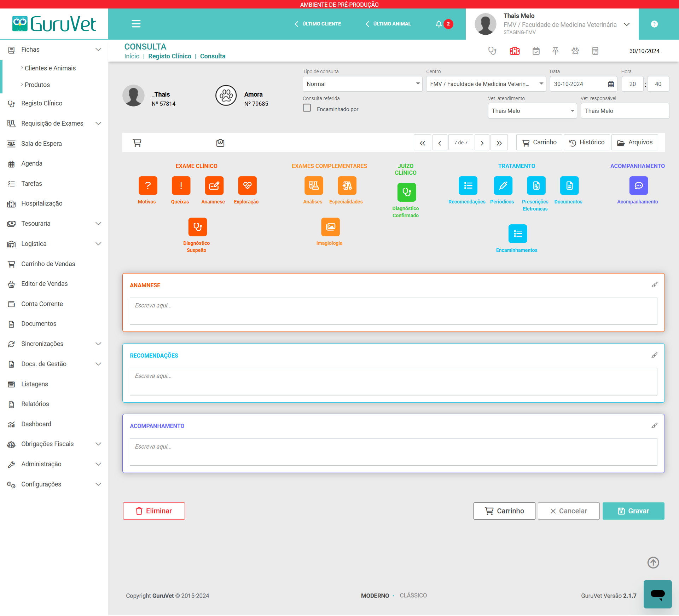Open the Tipo de consulta dropdown
679x616 pixels.
coord(362,84)
